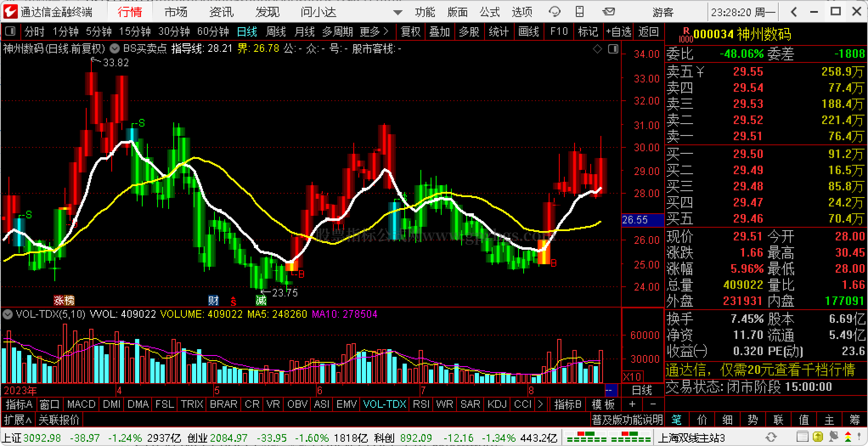868x446 pixels.
Task: Expand the 扩展 panel
Action: pyautogui.click(x=18, y=420)
